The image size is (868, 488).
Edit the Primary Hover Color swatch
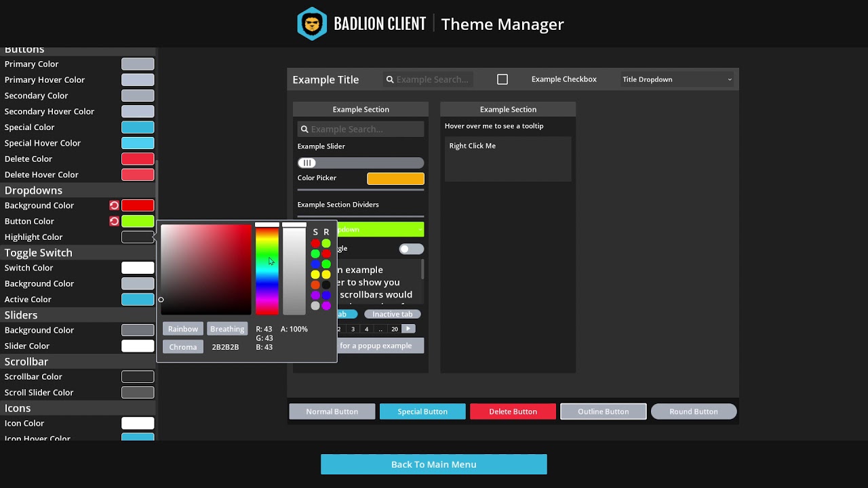point(138,80)
